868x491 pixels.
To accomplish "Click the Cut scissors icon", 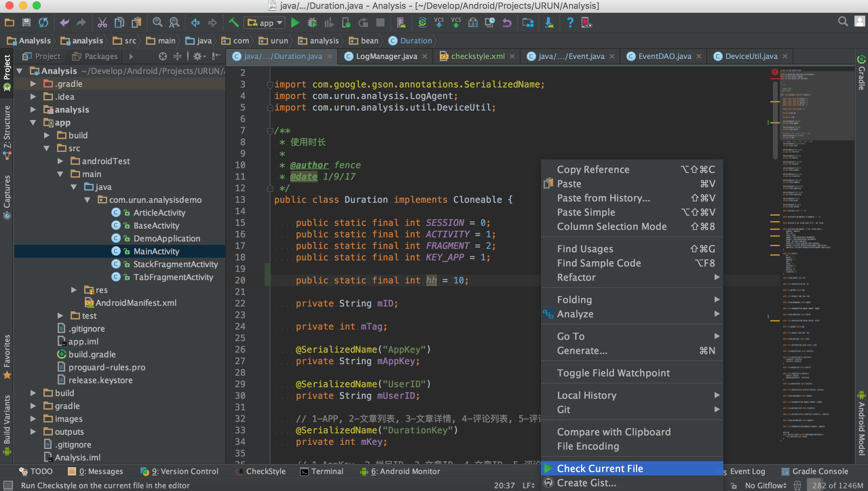I will coord(102,23).
